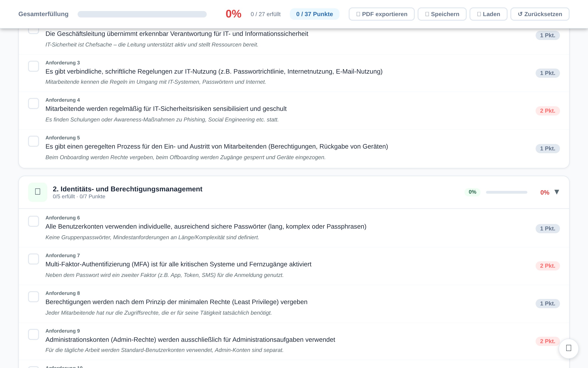Click the section 2 progress bar
This screenshot has width=588, height=368.
(x=506, y=192)
